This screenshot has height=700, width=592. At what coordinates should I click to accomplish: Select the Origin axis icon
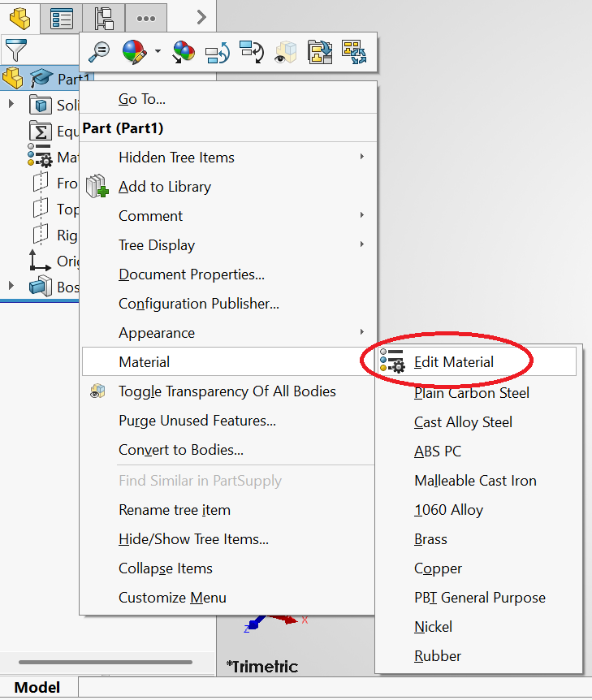[39, 261]
